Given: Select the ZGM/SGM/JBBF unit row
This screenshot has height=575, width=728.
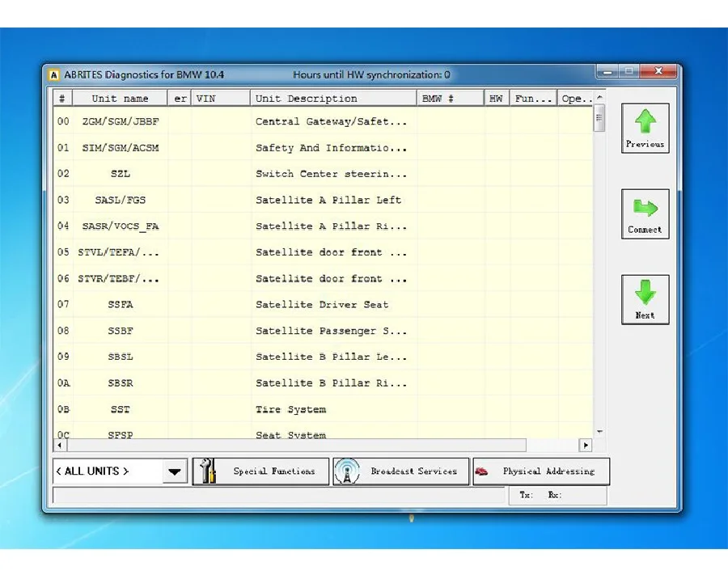Looking at the screenshot, I should pos(323,121).
